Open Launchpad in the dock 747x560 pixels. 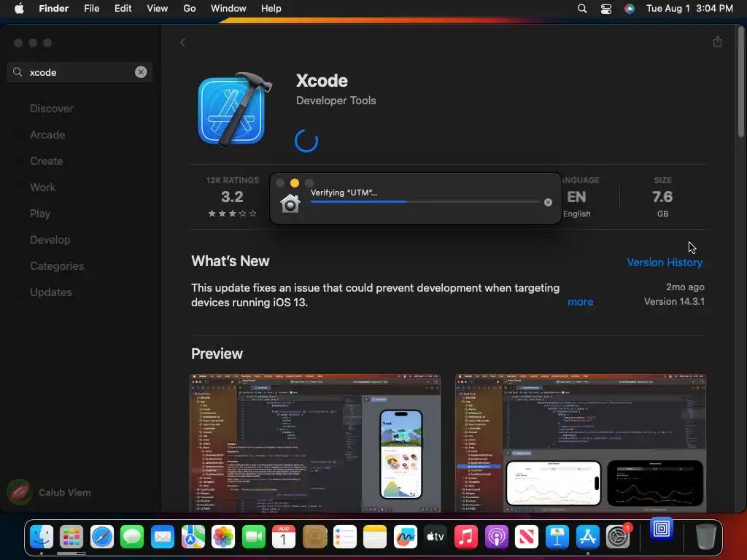(71, 537)
